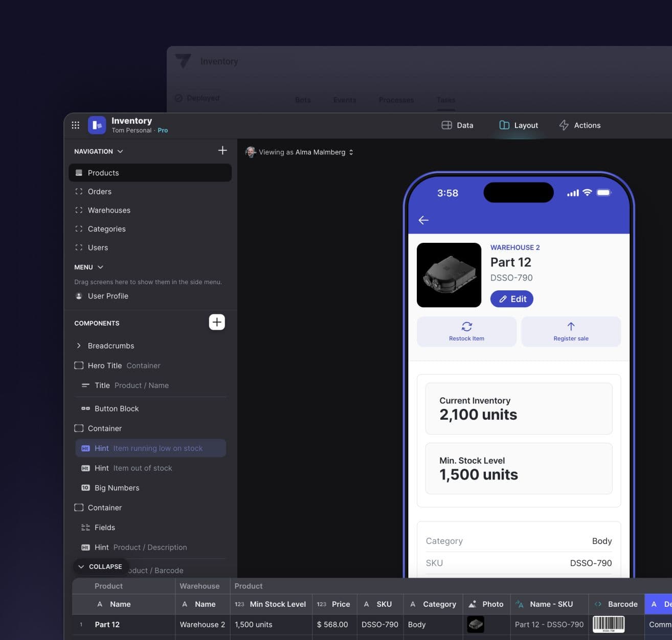
Task: Click the Part 12 name cell
Action: [123, 625]
